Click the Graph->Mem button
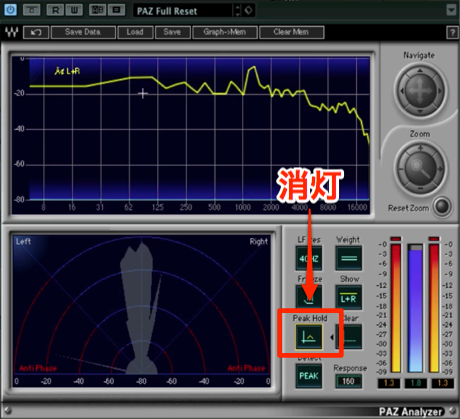This screenshot has height=419, width=460. point(225,32)
